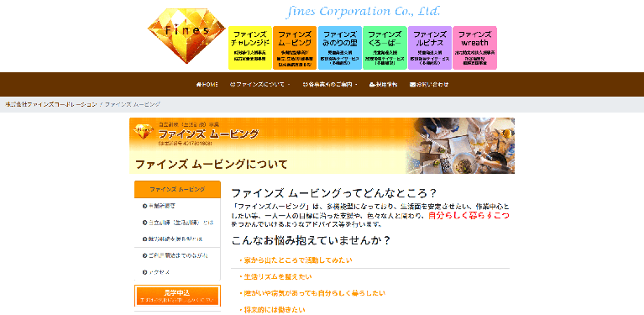Click the orange 見学申込 button
The width and height of the screenshot is (644, 315).
(x=177, y=296)
